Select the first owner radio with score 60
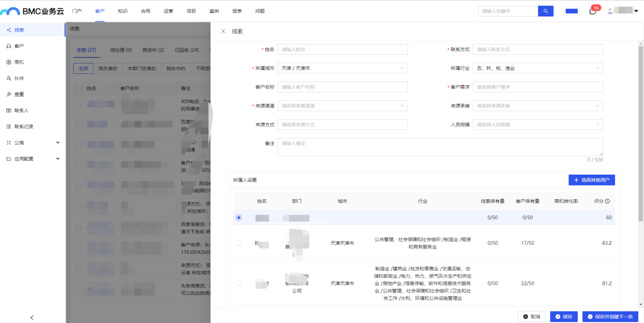 239,218
